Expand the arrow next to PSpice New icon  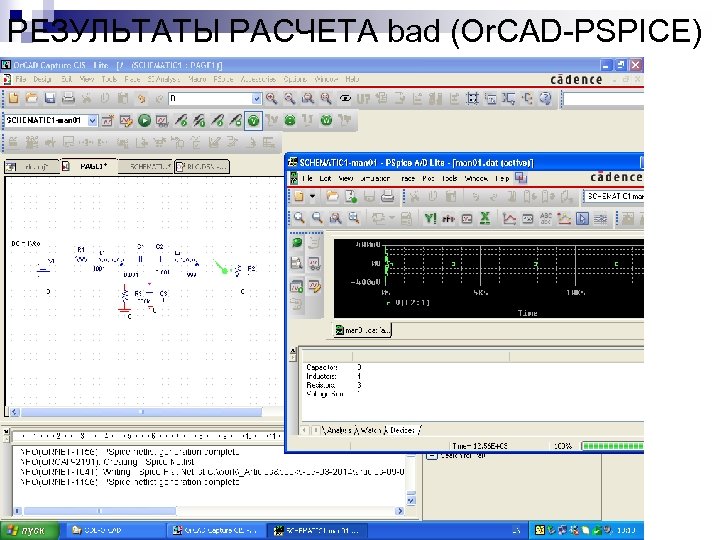point(312,197)
